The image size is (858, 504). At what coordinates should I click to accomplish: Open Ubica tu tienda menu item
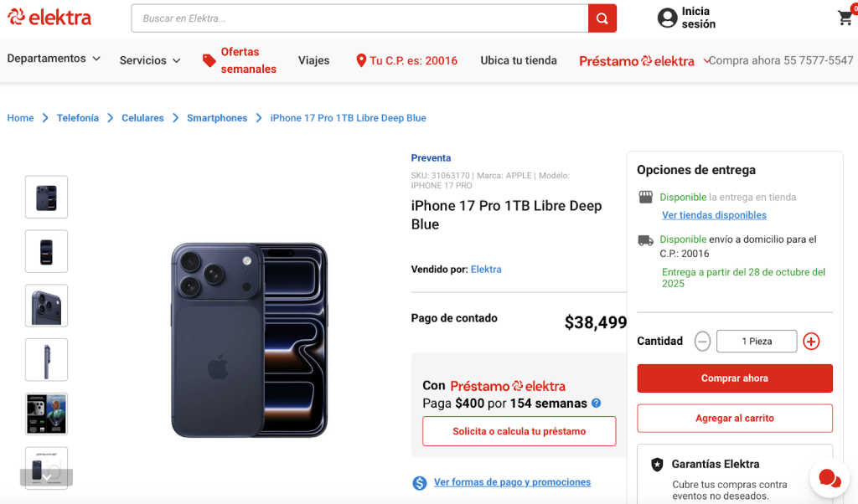pos(519,60)
